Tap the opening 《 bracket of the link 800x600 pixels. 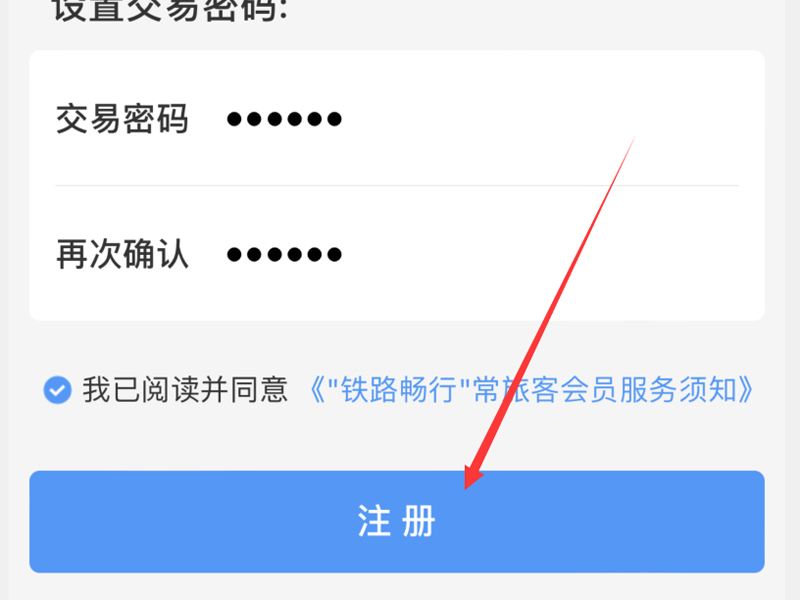pos(317,390)
